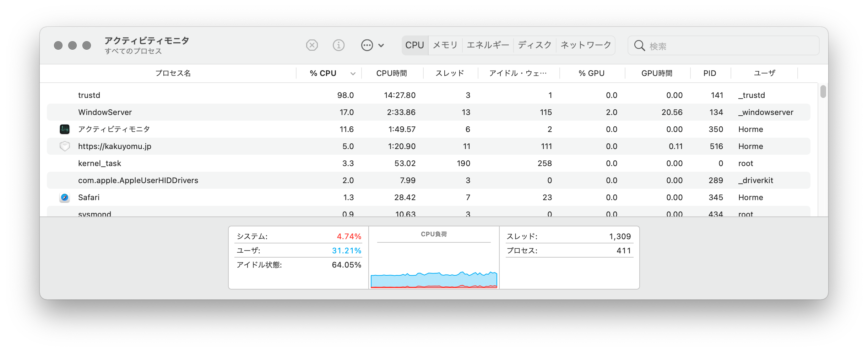Click the Activity Monitor app icon in list

[x=65, y=129]
